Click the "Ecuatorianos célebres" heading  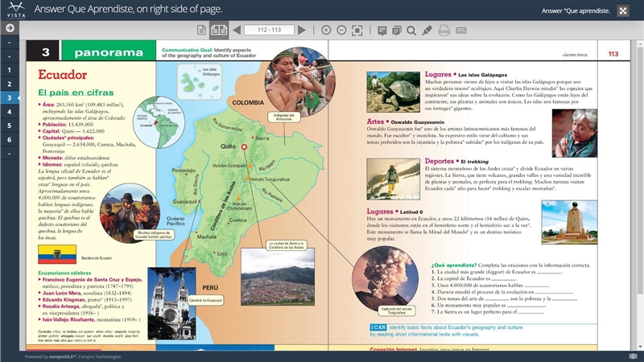click(64, 273)
